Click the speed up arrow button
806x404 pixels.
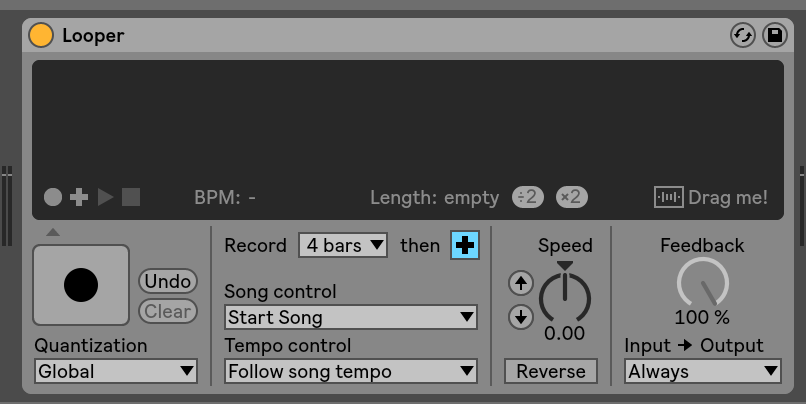521,283
